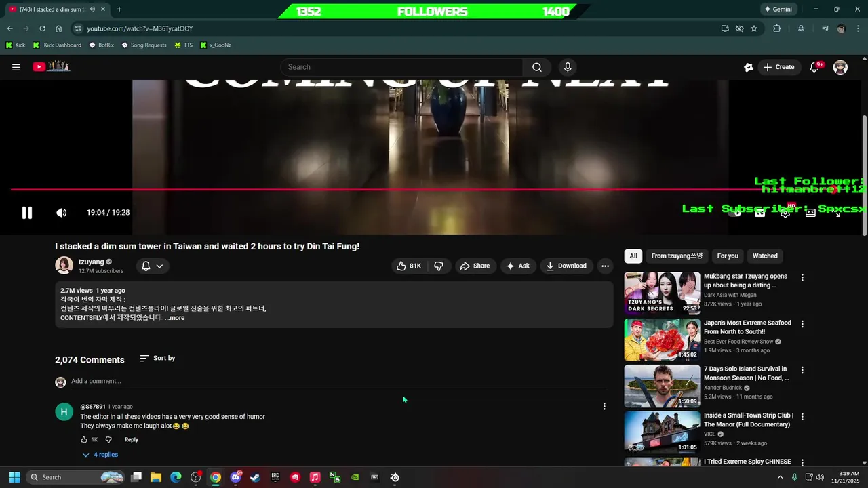868x488 pixels.
Task: Open Steam from taskbar
Action: [x=255, y=477]
